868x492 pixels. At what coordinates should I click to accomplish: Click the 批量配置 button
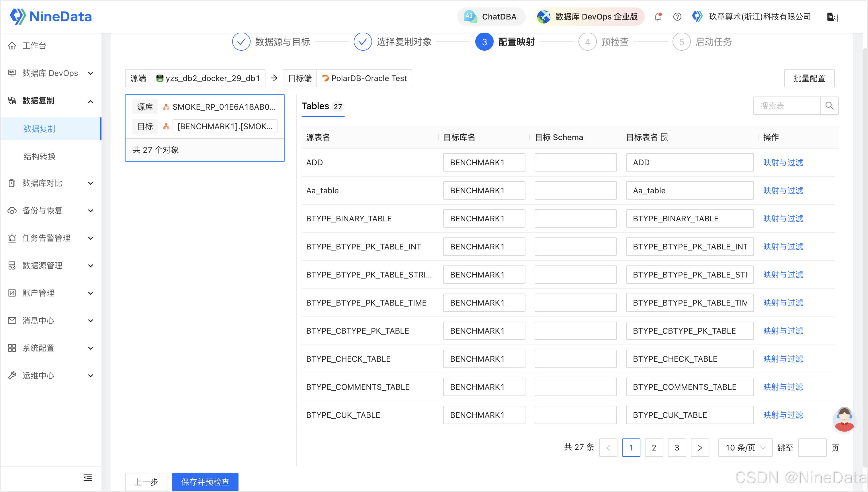pyautogui.click(x=809, y=78)
